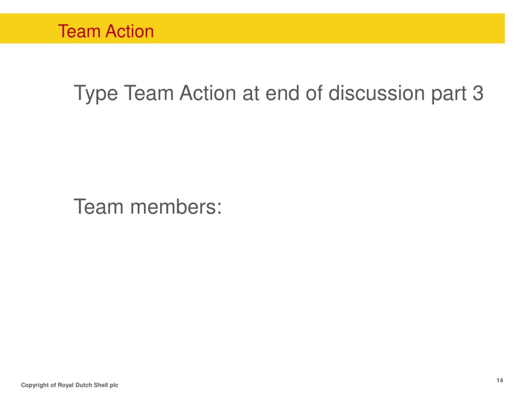Click the slide number 14

click(500, 380)
